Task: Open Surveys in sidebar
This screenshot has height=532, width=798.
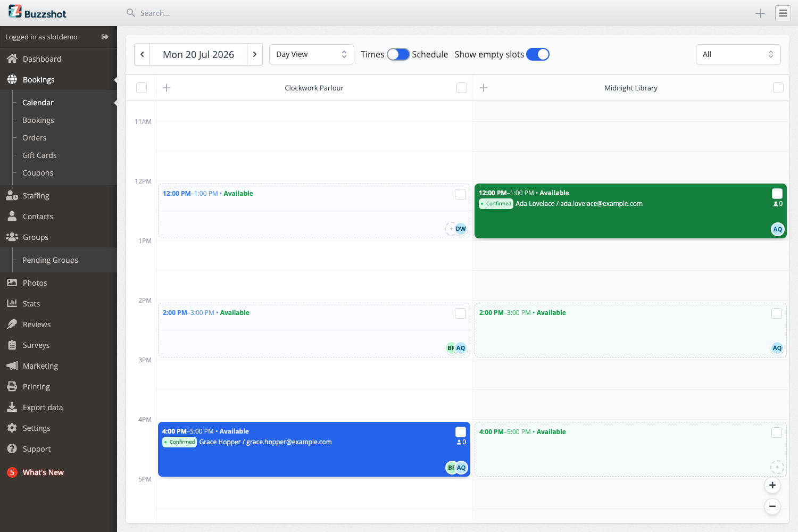Action: pos(59,345)
